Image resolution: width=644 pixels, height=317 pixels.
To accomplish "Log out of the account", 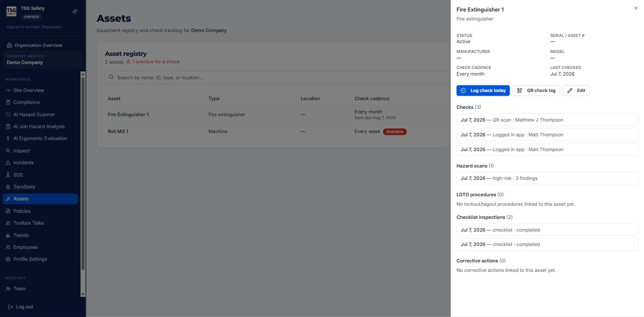I will tap(21, 307).
